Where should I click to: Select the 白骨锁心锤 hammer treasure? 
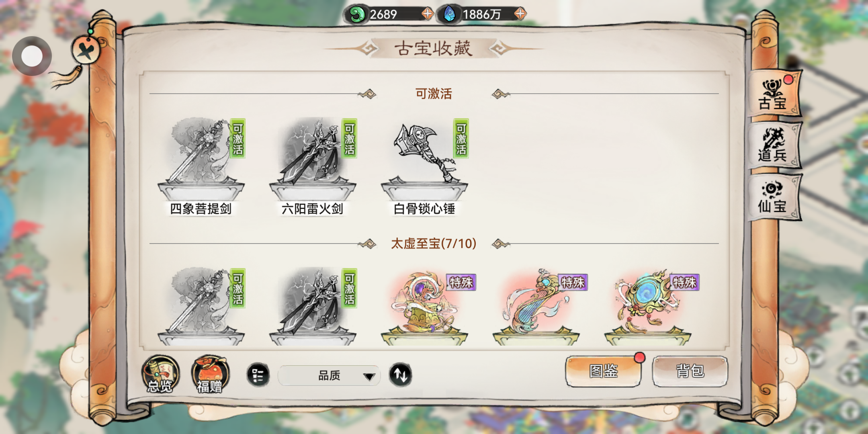(424, 166)
